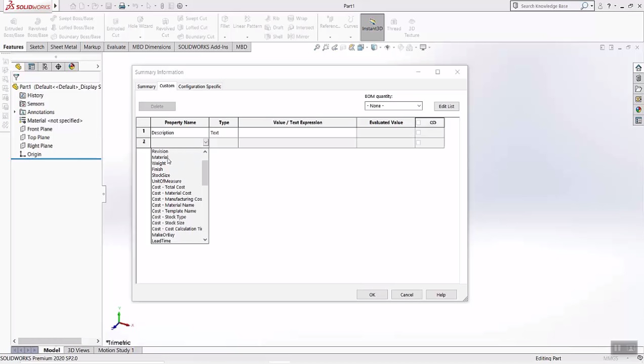Toggle Instant3D mode

pos(372,25)
